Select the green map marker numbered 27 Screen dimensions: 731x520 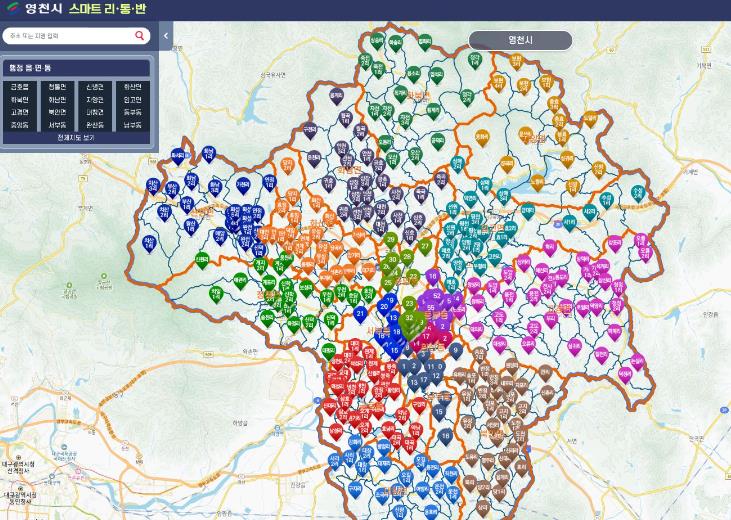(425, 246)
